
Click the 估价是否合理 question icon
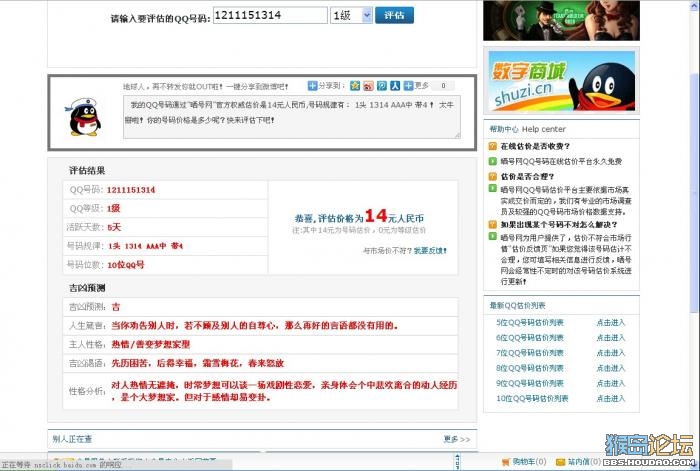[492, 176]
